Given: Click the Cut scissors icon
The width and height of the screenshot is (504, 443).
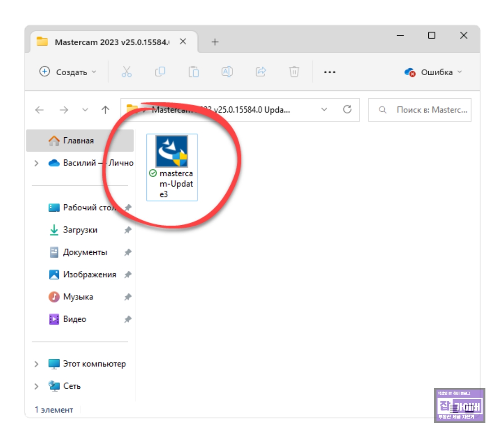Looking at the screenshot, I should click(126, 72).
